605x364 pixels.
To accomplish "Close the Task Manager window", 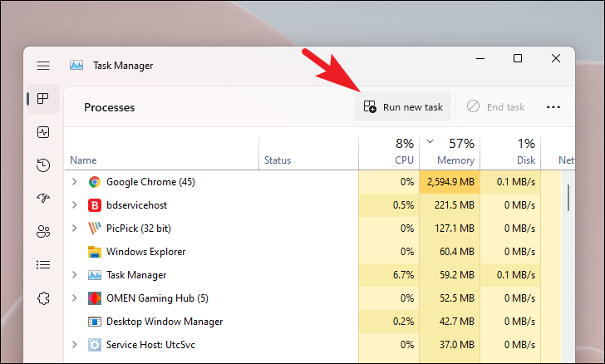I will coord(556,58).
